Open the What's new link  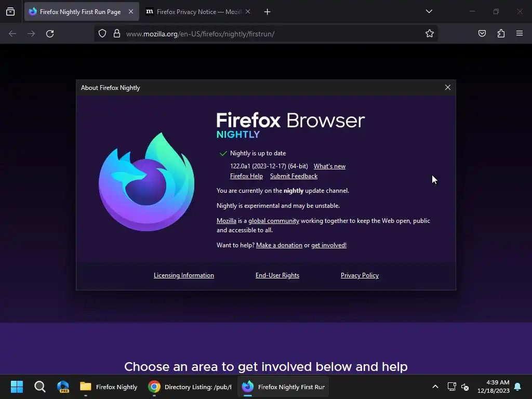329,166
